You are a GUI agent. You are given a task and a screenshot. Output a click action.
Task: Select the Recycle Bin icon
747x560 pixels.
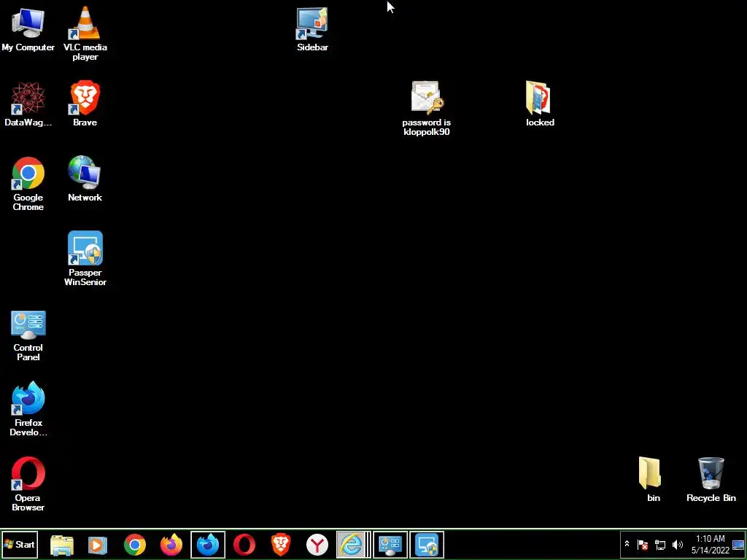pos(711,479)
